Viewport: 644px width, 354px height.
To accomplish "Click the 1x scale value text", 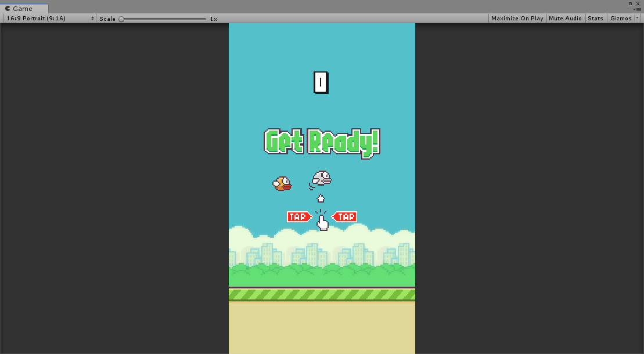I will click(213, 19).
